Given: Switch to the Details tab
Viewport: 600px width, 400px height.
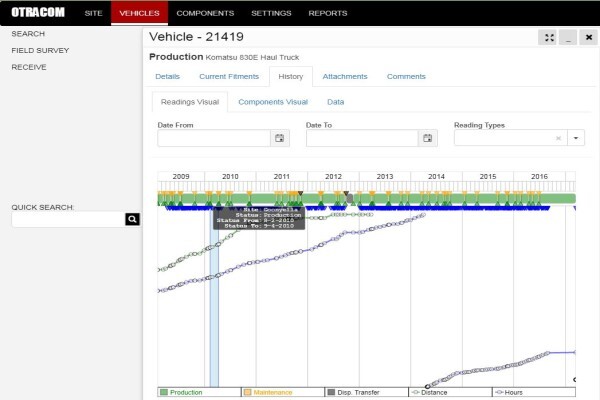Looking at the screenshot, I should [x=168, y=77].
